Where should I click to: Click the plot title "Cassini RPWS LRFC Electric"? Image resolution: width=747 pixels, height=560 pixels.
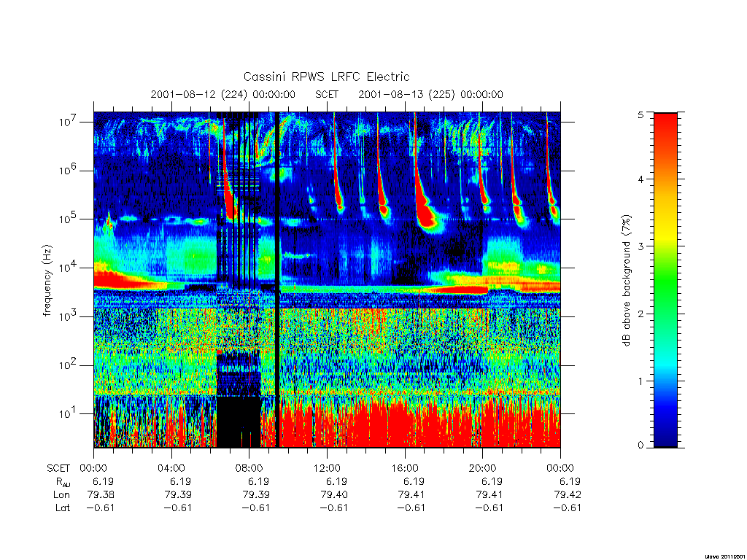[326, 77]
